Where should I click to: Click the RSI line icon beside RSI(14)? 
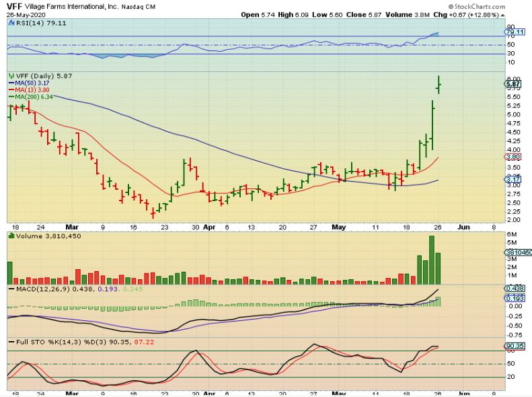point(12,23)
